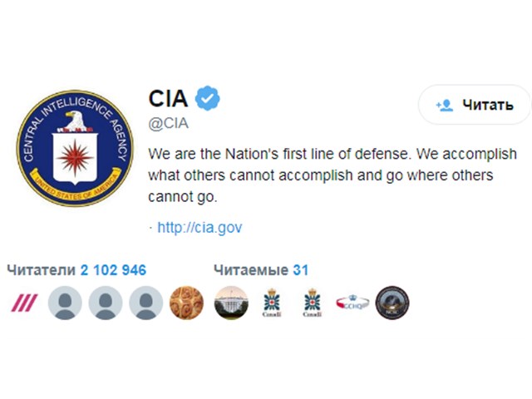This screenshot has width=532, height=399.
Task: Open the first gray default follower avatar
Action: [65, 303]
